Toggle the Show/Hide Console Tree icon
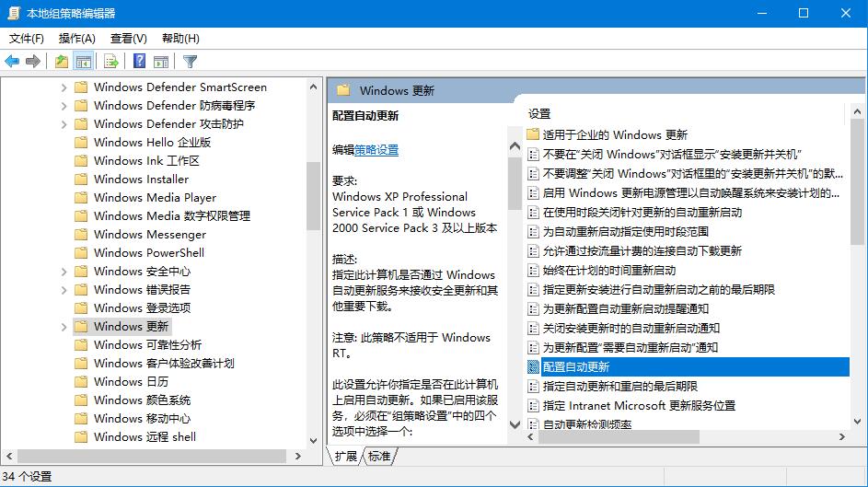868x487 pixels. coord(84,62)
